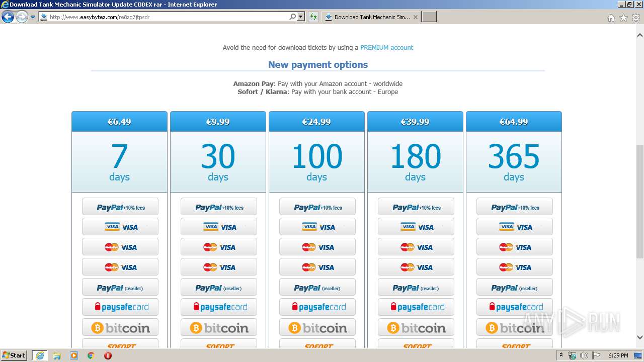Choose first MasterCard VISA option for 7 days
Screen dimensions: 644x362
(120, 247)
